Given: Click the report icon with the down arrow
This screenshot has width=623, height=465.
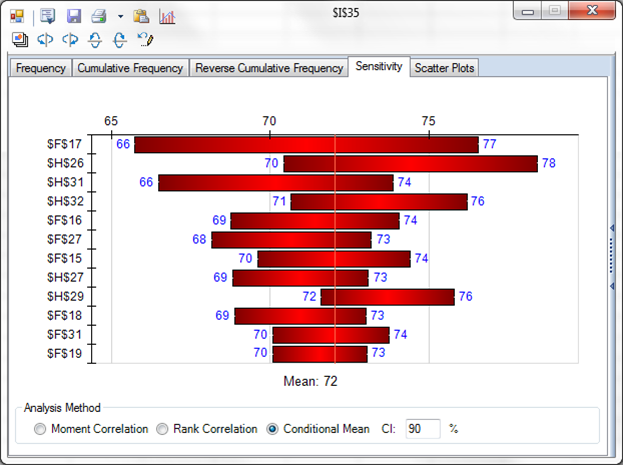Looking at the screenshot, I should [x=48, y=16].
